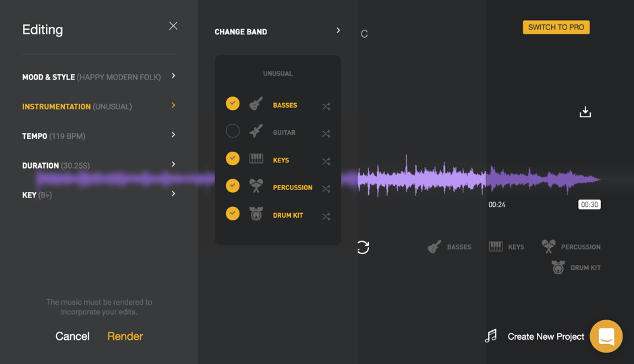Viewport: 634px width, 364px height.
Task: Shuffle the Drum Kit instrument
Action: 326,216
